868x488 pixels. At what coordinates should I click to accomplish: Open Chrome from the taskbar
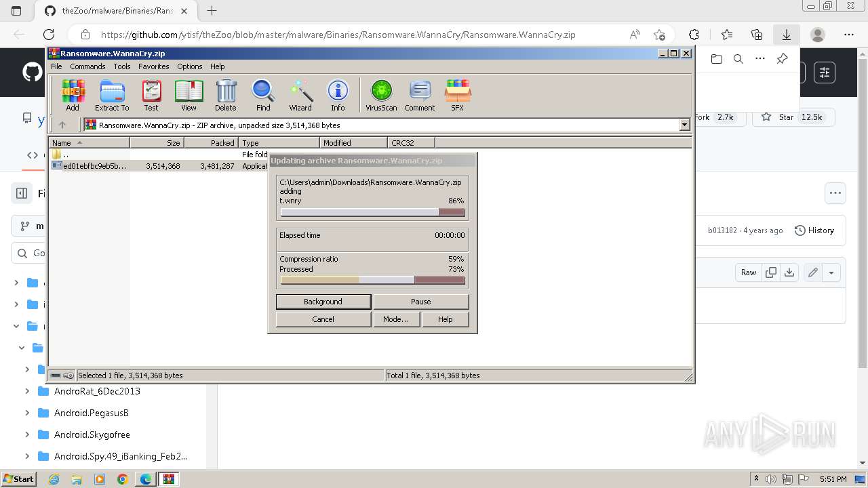pos(122,479)
